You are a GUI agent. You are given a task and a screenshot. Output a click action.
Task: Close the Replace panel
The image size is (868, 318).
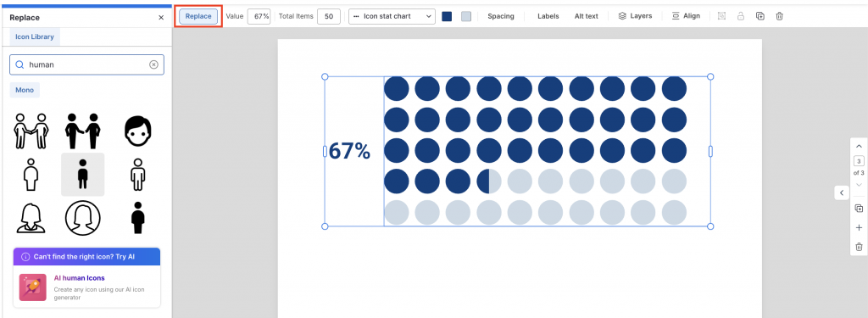pos(161,18)
